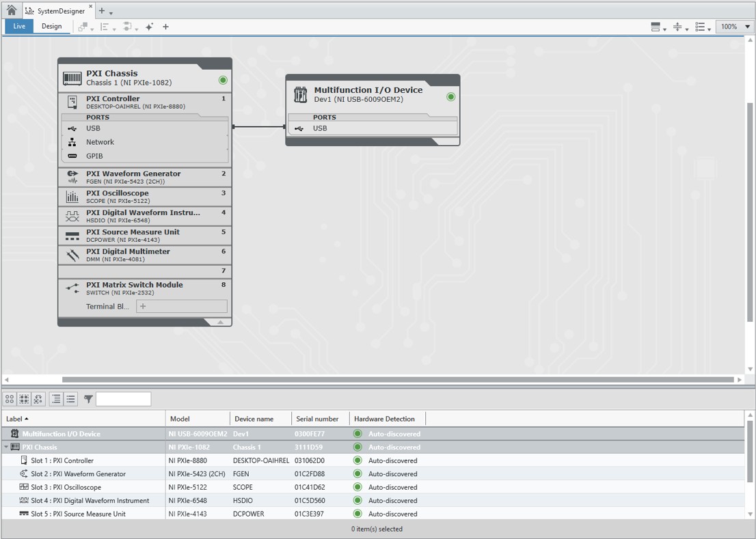
Task: Select the Slot 2 : PXI Waveform Generator row
Action: coord(373,474)
